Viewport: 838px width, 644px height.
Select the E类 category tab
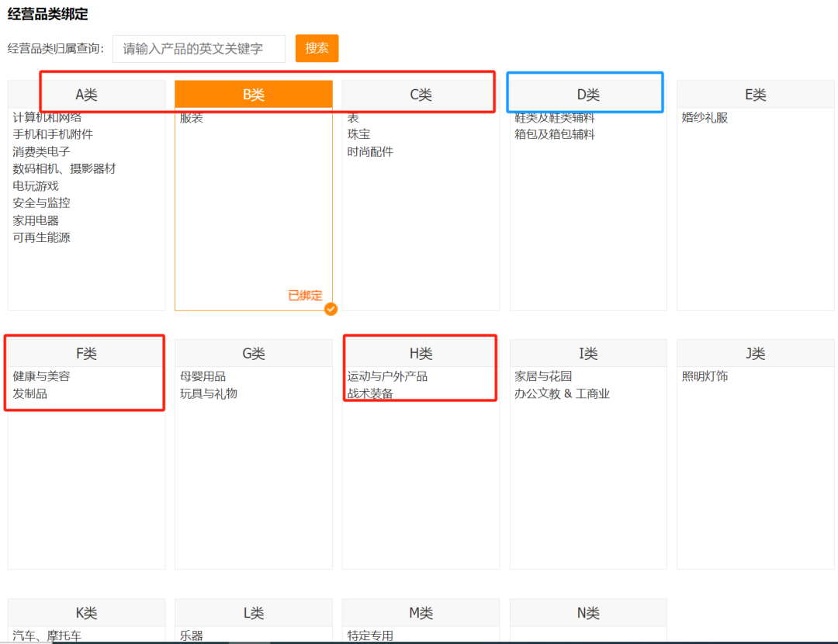(755, 94)
